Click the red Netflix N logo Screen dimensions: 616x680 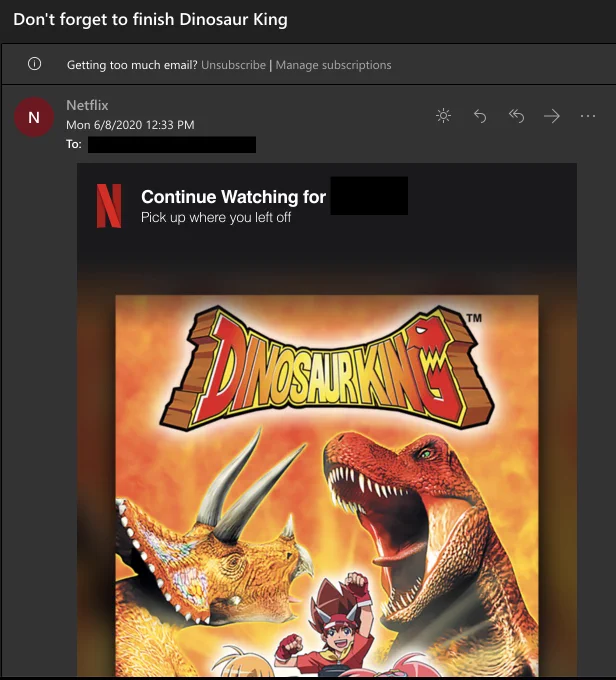click(108, 206)
